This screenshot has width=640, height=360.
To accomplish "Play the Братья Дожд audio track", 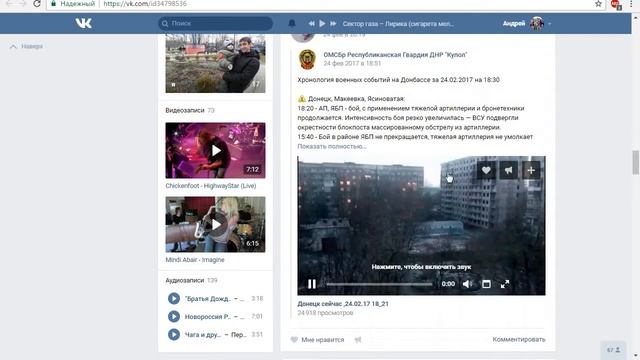I will (173, 298).
